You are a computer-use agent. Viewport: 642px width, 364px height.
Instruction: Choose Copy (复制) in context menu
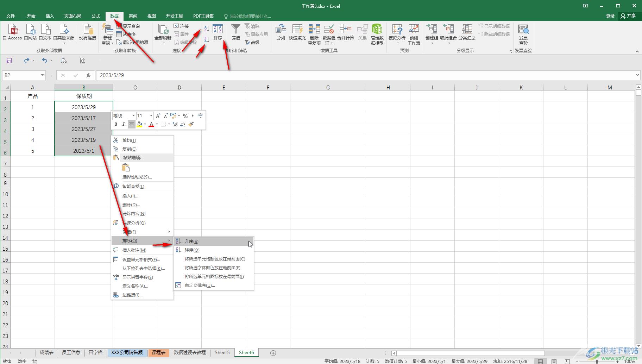tap(142, 149)
